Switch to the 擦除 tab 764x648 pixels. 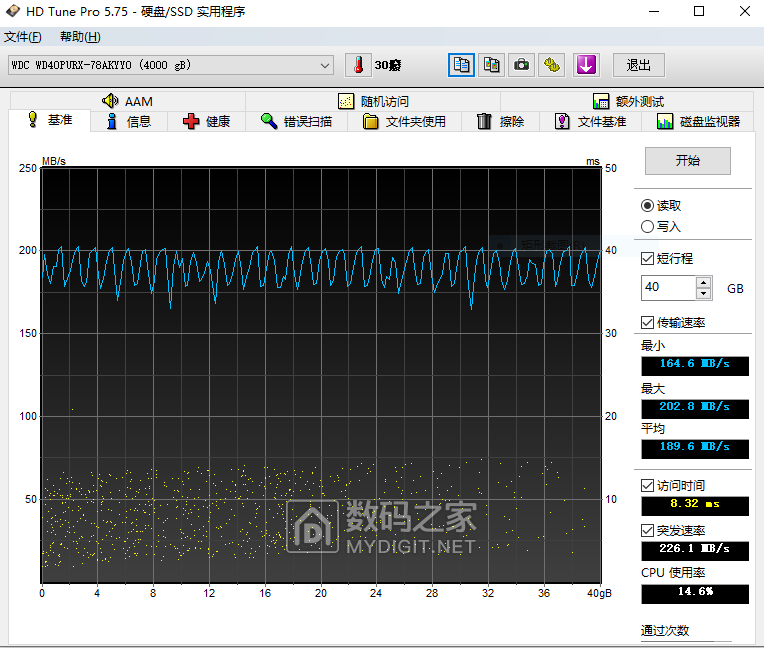pyautogui.click(x=500, y=121)
